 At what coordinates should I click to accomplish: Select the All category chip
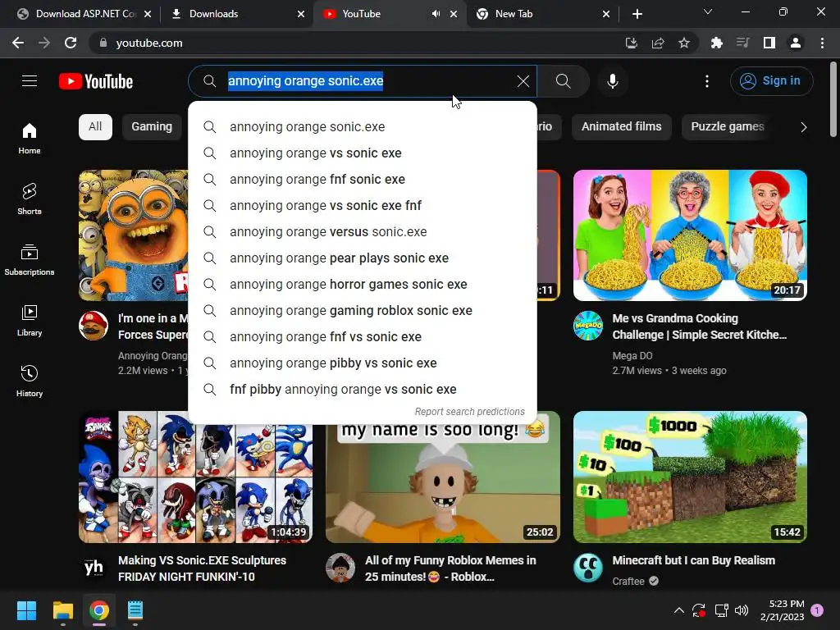point(95,127)
